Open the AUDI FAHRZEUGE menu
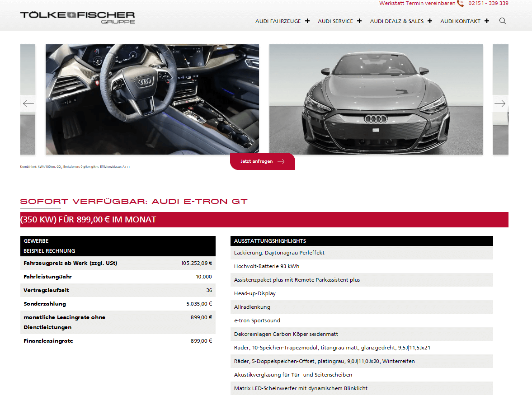 pos(278,21)
